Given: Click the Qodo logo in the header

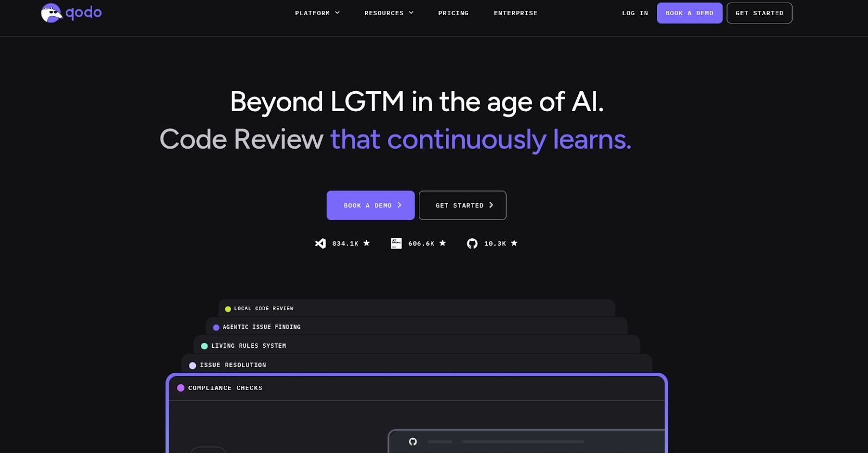Looking at the screenshot, I should point(71,13).
